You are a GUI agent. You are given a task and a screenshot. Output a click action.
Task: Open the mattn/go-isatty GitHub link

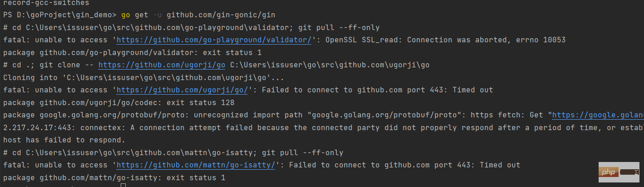click(x=196, y=165)
